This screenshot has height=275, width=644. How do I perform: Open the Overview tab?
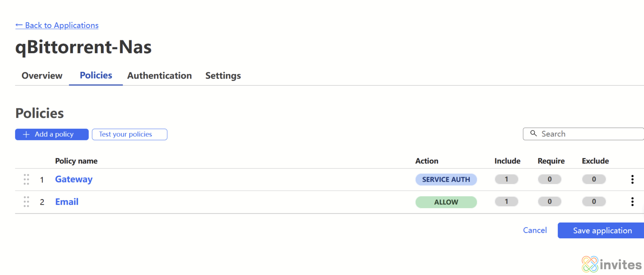pos(42,75)
